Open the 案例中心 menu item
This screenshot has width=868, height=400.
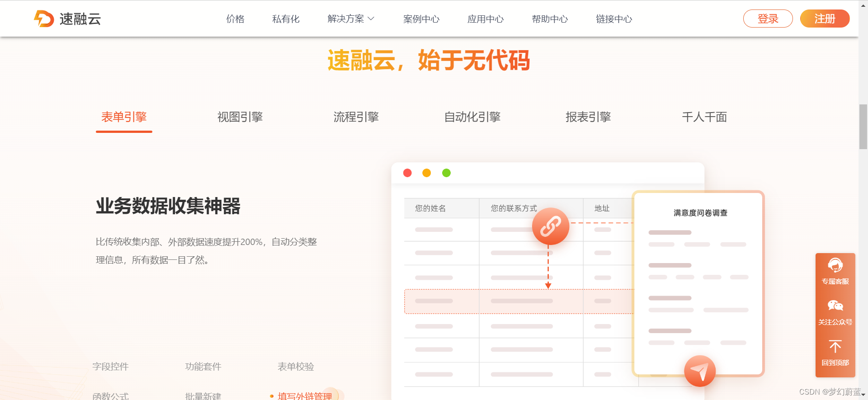[x=421, y=19]
